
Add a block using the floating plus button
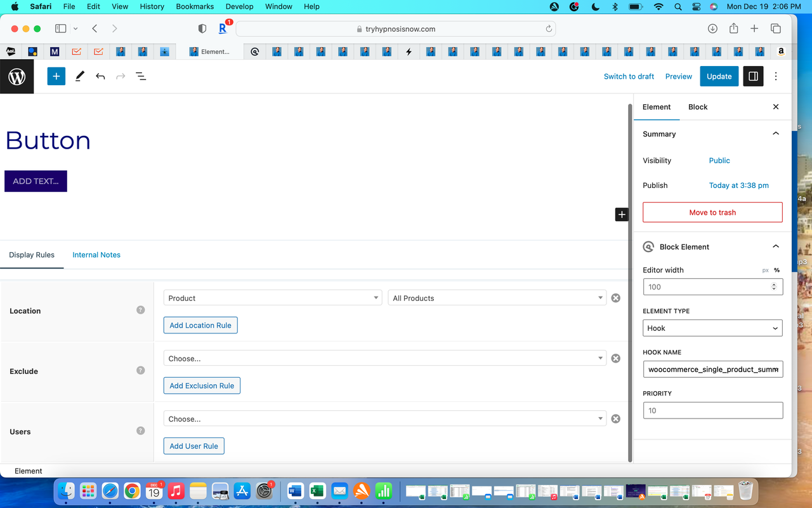tap(621, 214)
